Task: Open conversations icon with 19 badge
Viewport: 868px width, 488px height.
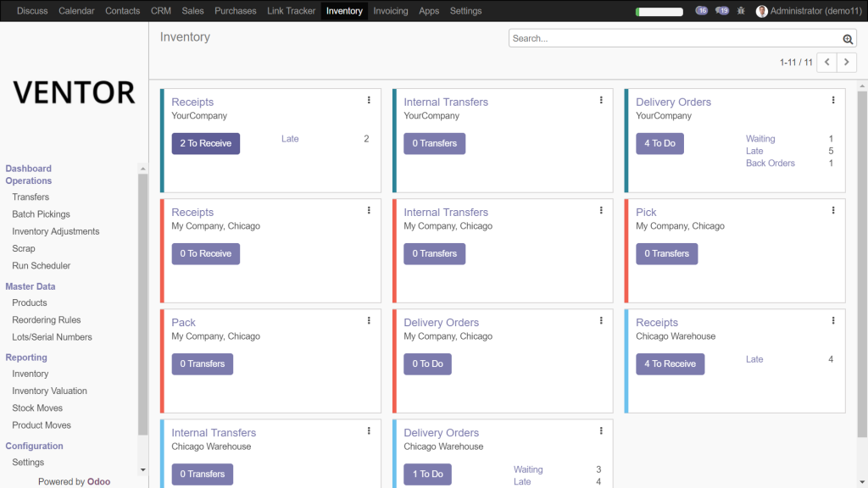Action: [x=722, y=11]
